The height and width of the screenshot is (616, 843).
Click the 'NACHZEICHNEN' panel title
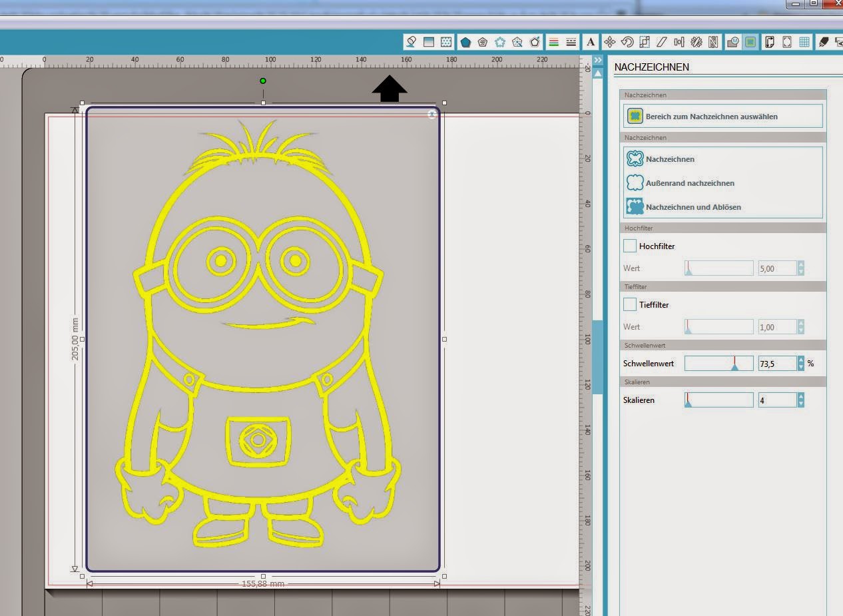[651, 67]
